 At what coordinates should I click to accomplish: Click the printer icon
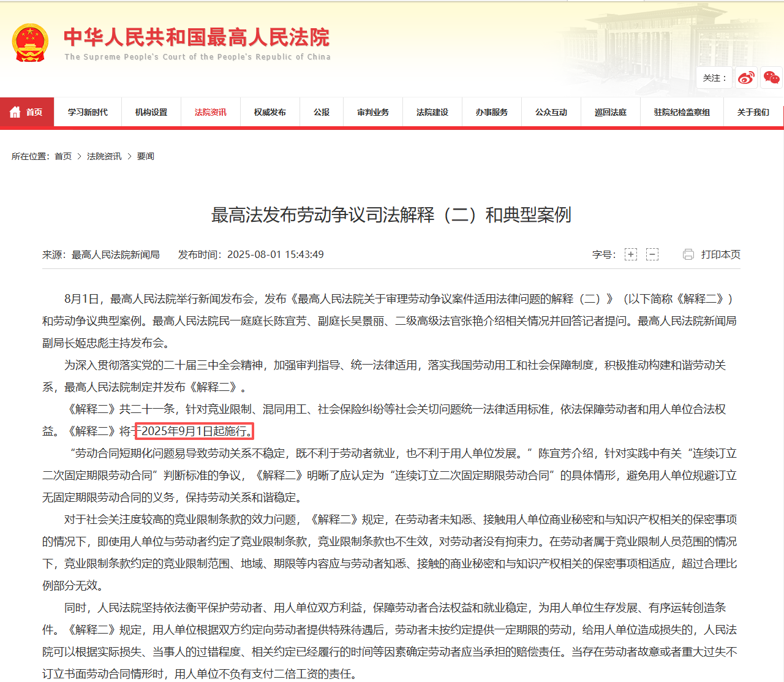click(688, 254)
